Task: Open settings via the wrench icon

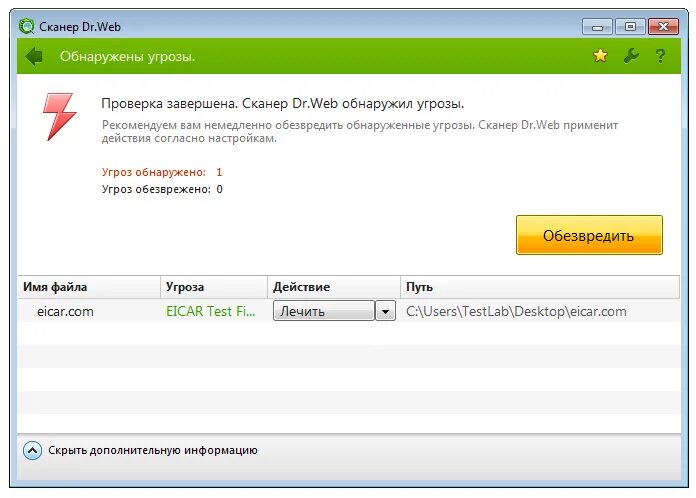Action: tap(631, 56)
